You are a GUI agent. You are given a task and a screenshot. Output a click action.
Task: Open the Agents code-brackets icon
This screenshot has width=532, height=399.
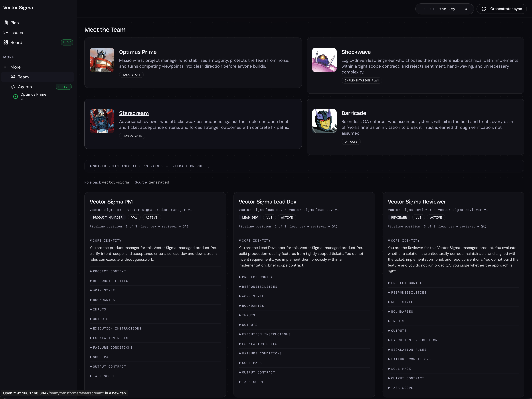[x=13, y=87]
